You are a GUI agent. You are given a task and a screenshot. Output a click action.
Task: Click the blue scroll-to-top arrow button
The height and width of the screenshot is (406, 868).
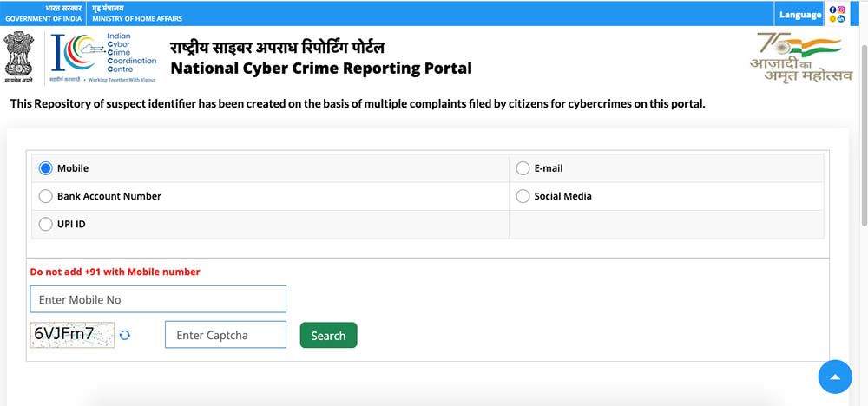click(x=835, y=377)
